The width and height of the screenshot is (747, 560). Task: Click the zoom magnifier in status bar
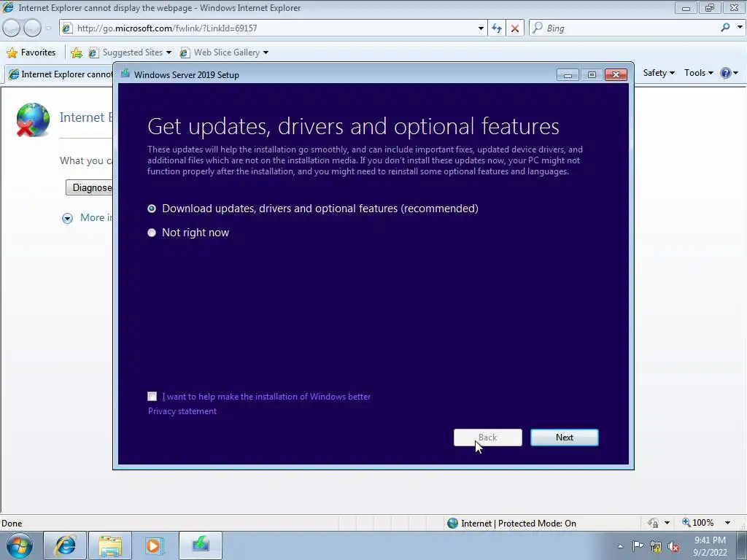[x=686, y=522]
